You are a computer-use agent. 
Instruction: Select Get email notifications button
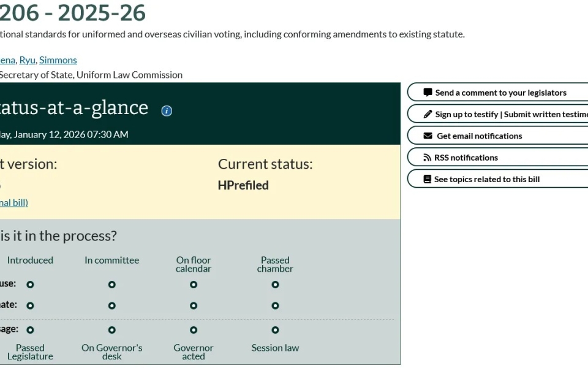[479, 136]
